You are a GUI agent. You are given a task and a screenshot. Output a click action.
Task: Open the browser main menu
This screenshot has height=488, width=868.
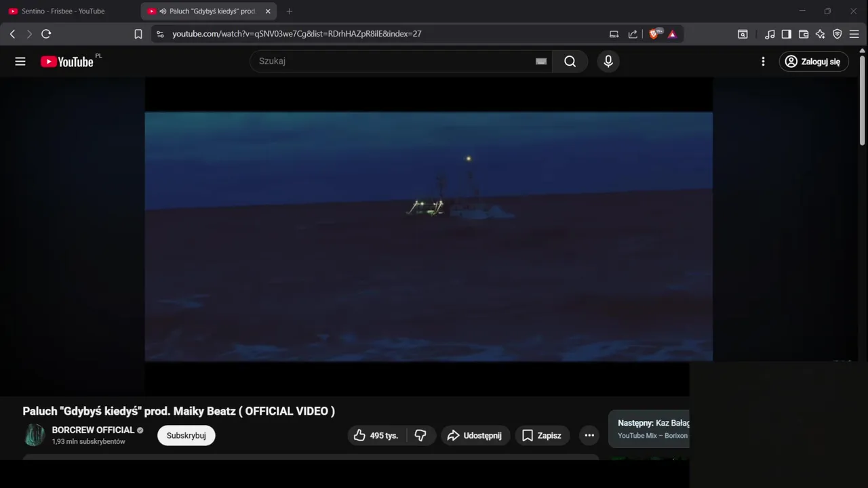[854, 34]
